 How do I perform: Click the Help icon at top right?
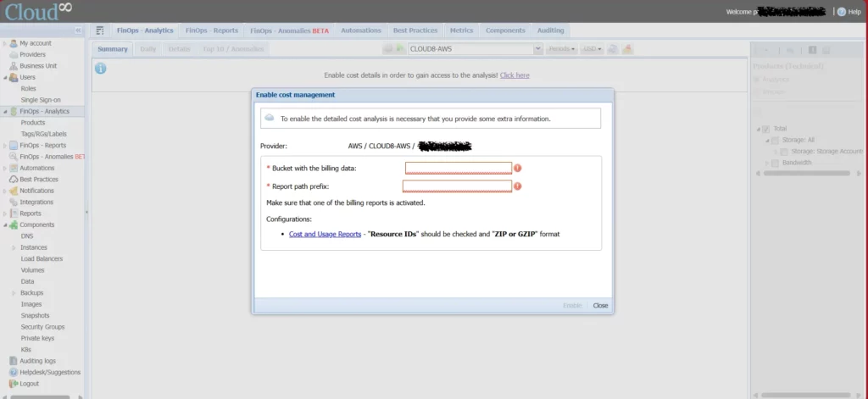(x=841, y=12)
